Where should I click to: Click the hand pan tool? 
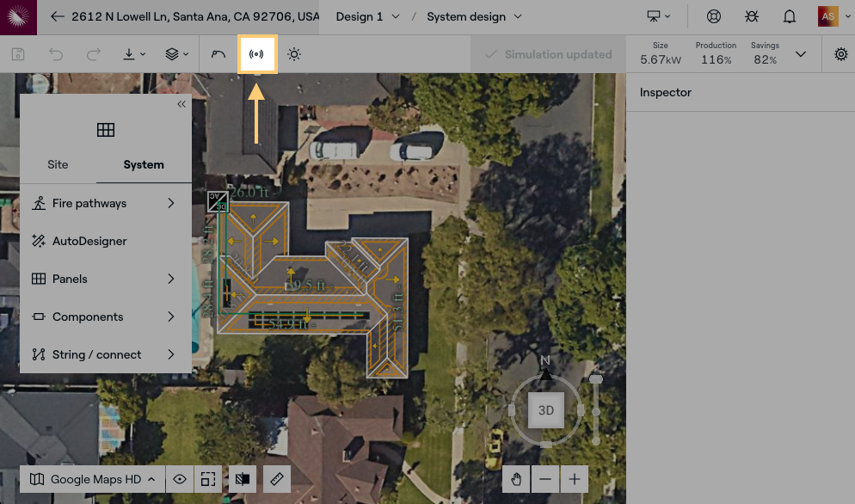(x=515, y=478)
